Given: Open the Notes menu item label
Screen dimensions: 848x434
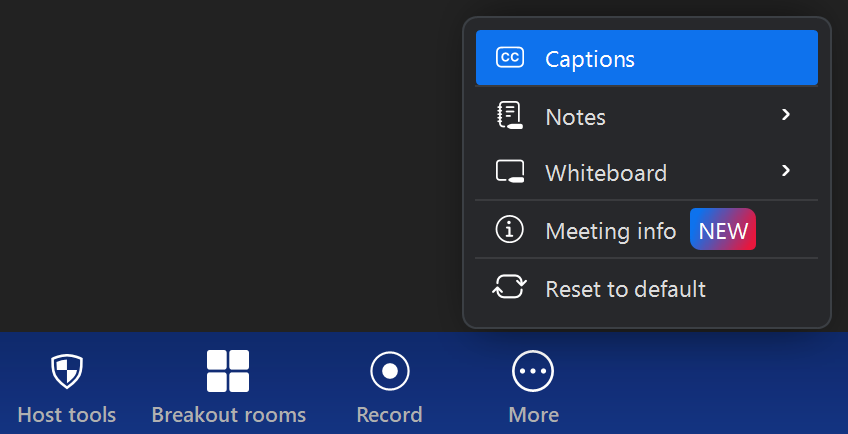Looking at the screenshot, I should pos(575,117).
